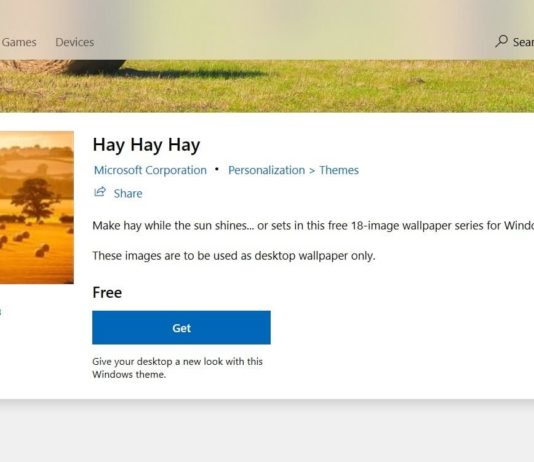
Task: Click the Search label in the header
Action: [523, 42]
